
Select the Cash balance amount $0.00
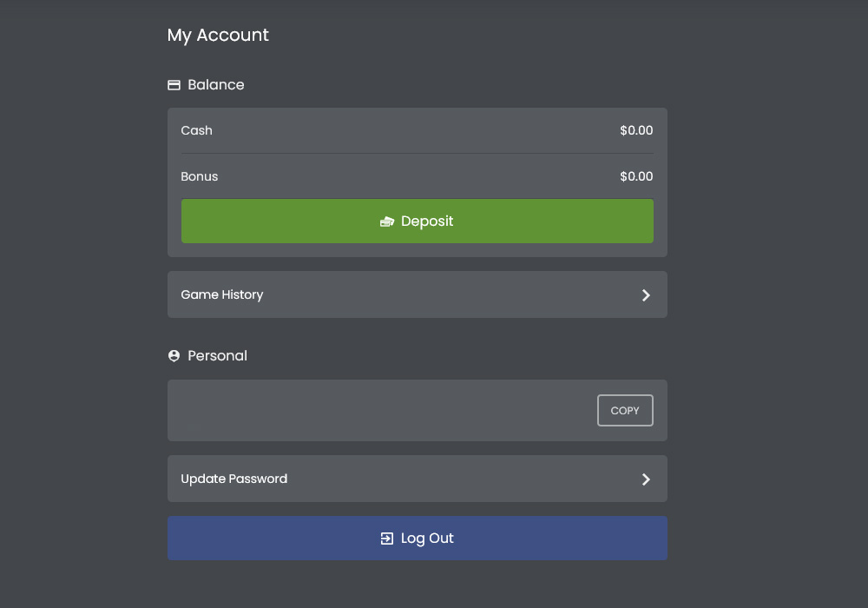636,130
